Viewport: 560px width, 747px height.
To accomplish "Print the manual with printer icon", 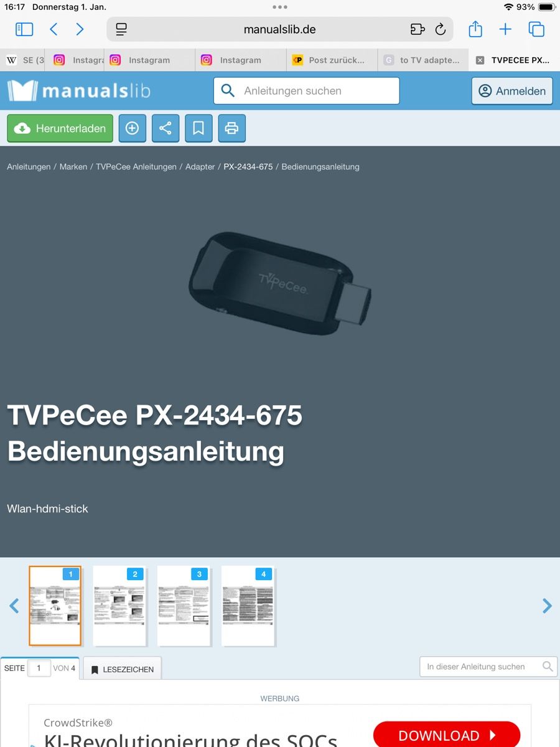I will (232, 128).
